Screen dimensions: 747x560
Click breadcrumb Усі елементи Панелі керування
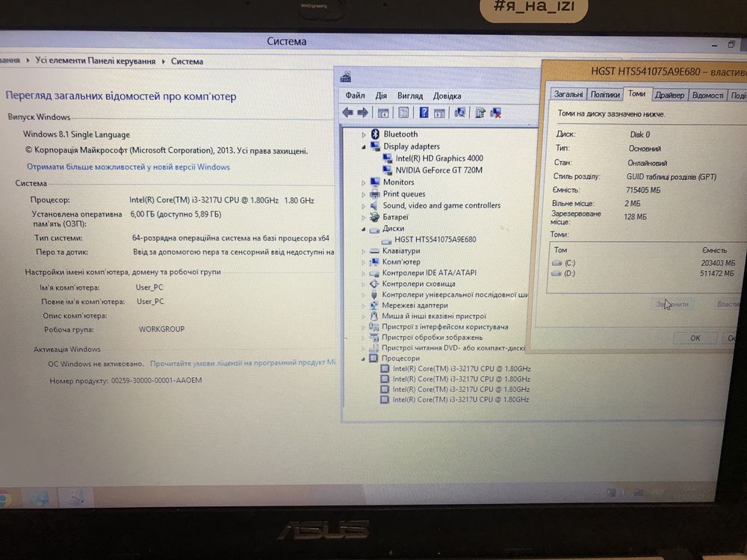click(96, 61)
